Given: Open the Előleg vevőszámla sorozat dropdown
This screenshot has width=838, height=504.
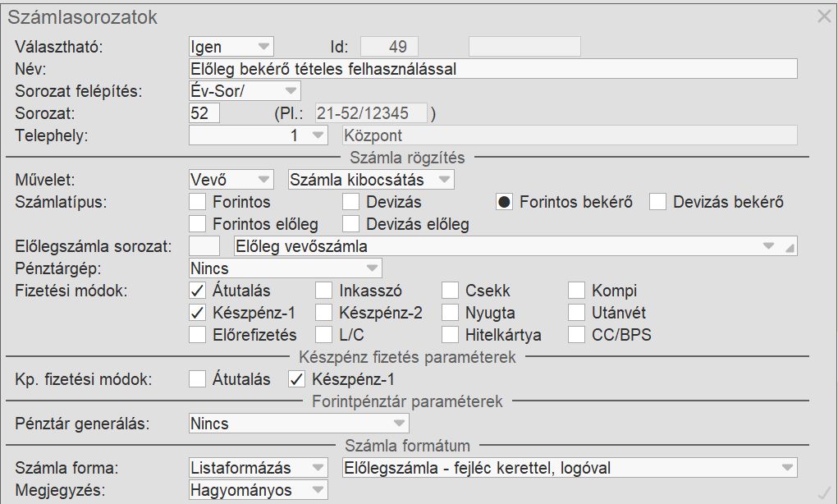Looking at the screenshot, I should pyautogui.click(x=768, y=245).
